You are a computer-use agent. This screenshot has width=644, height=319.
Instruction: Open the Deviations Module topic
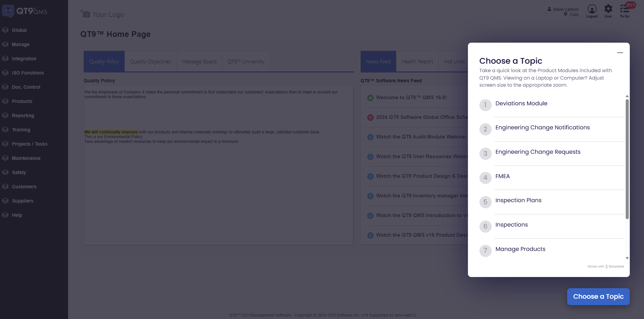click(x=521, y=103)
